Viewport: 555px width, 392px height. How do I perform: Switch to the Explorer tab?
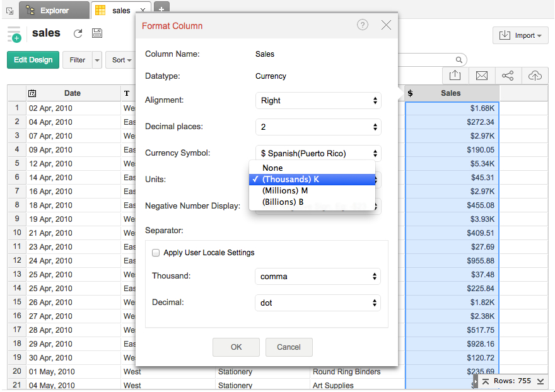pyautogui.click(x=54, y=11)
